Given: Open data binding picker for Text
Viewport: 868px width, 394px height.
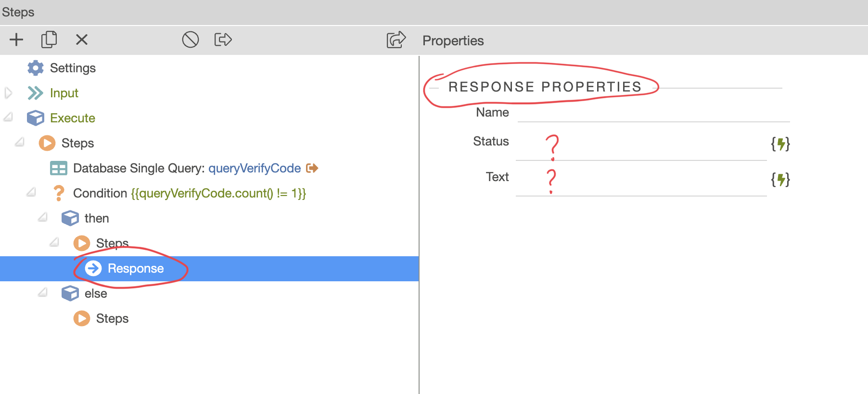Looking at the screenshot, I should [x=780, y=180].
